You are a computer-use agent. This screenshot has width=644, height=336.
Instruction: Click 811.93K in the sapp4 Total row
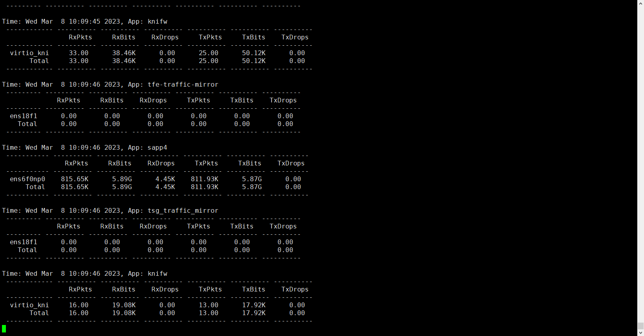tap(205, 187)
